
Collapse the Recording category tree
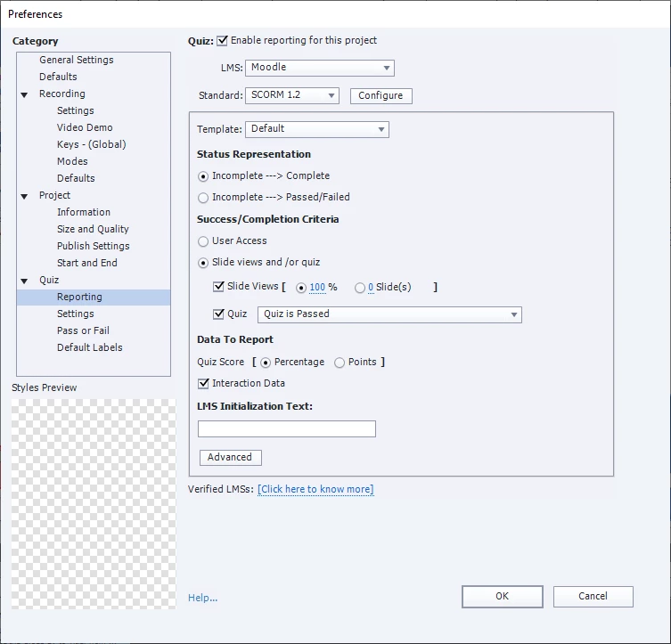pos(24,94)
